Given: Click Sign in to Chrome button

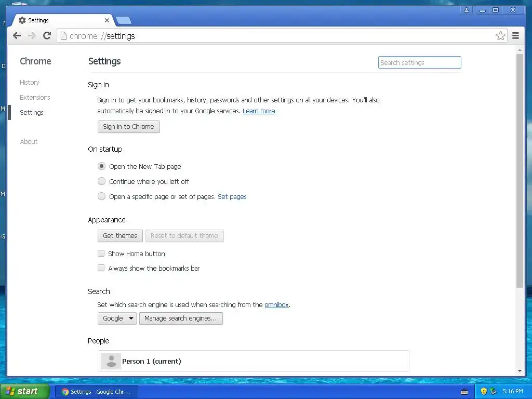Looking at the screenshot, I should (129, 127).
